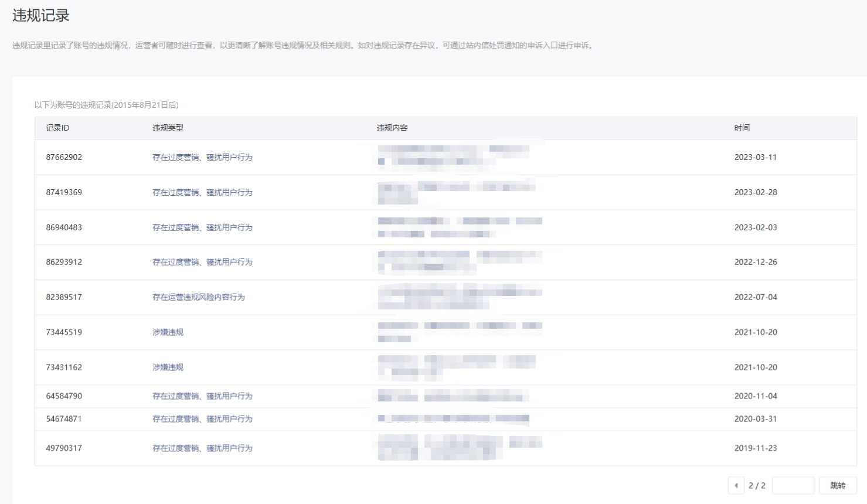
Task: Click the date 2023-02-03
Action: pos(756,227)
